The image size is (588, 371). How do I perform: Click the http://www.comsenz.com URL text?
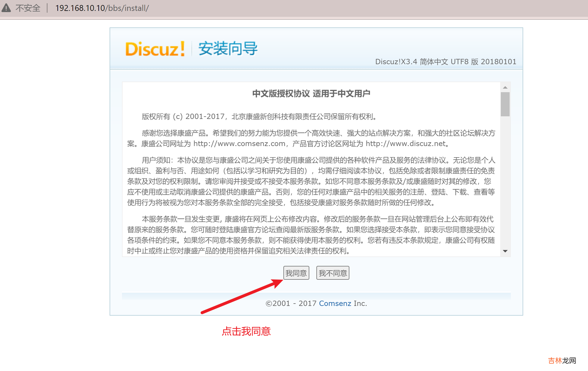(239, 144)
